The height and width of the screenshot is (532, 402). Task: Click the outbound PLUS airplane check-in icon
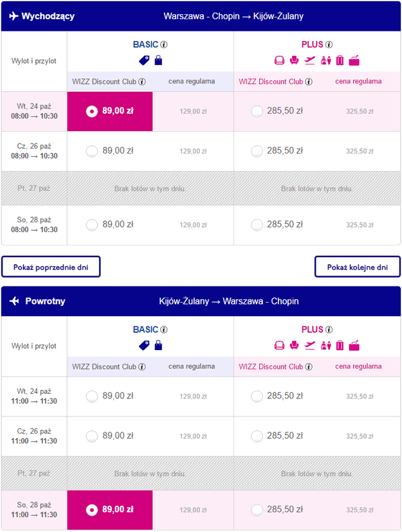click(310, 60)
